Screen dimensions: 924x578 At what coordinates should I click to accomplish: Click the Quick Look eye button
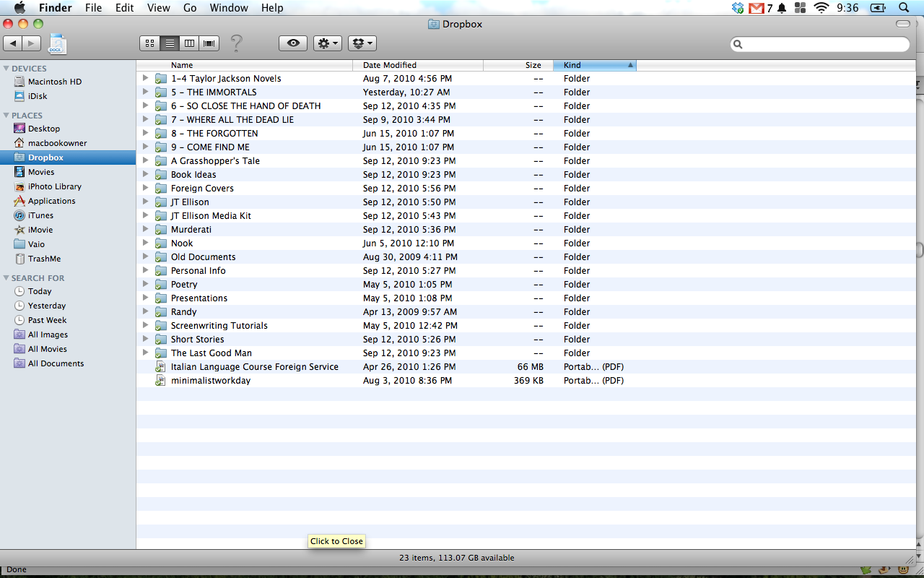click(293, 43)
